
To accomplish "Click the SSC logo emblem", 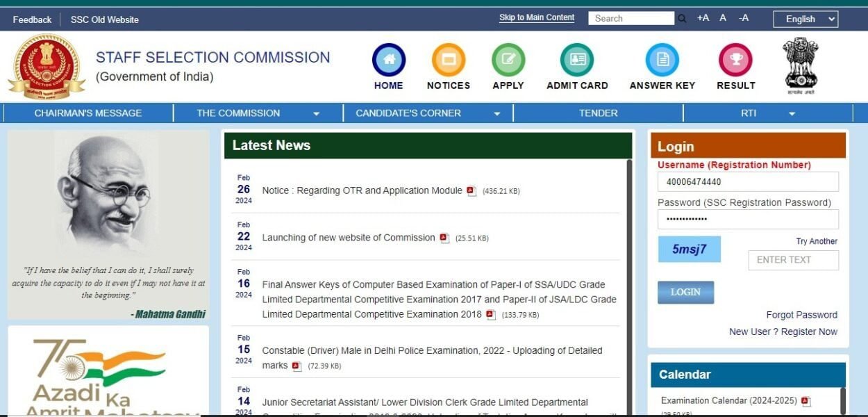I will [x=47, y=67].
